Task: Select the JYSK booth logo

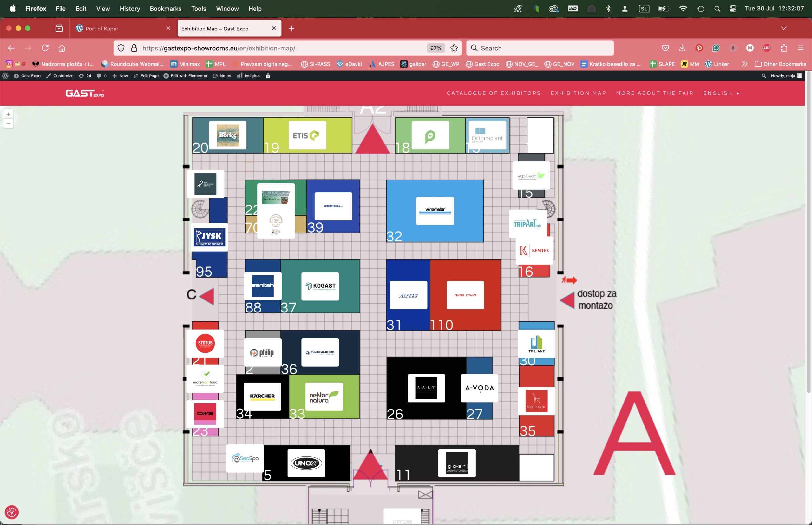Action: (x=209, y=237)
